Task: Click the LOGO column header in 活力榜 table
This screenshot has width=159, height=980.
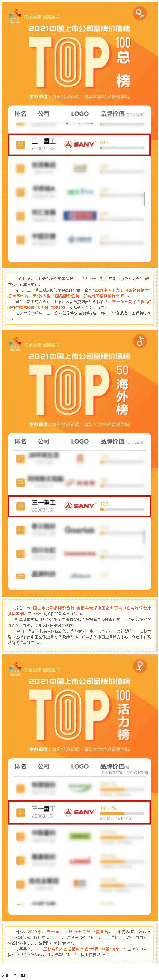Action: (80, 766)
